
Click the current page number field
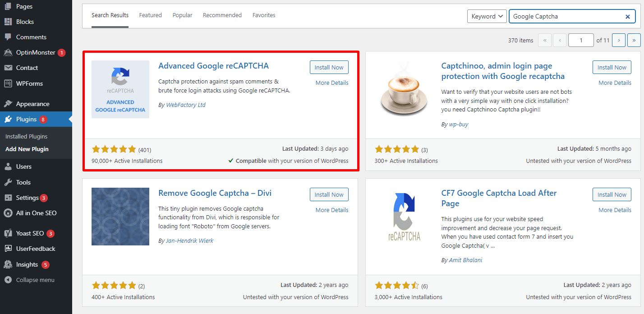[x=581, y=40]
